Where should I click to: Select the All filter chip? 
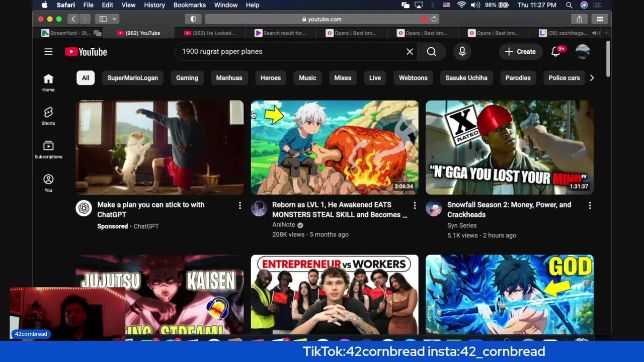86,78
